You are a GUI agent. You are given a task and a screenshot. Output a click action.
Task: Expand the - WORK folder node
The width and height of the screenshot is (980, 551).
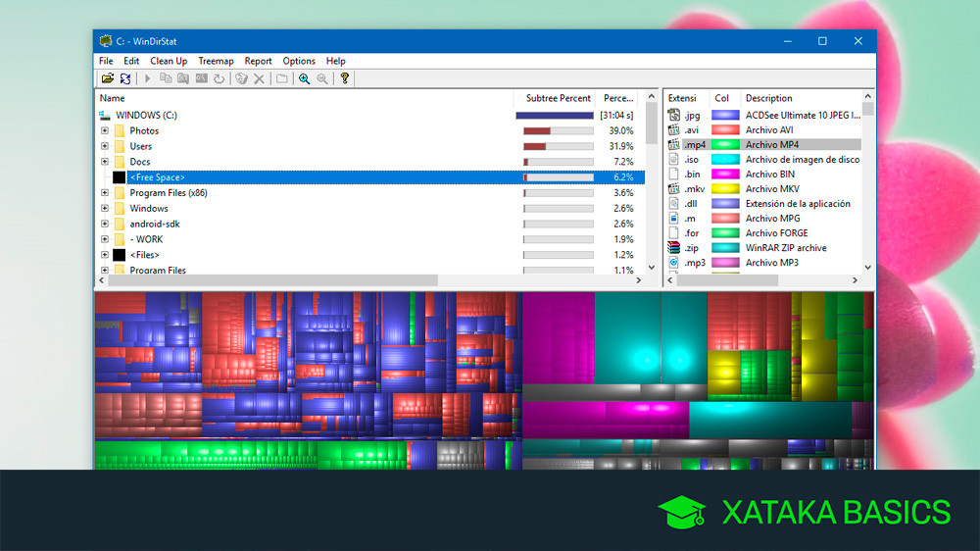[105, 239]
